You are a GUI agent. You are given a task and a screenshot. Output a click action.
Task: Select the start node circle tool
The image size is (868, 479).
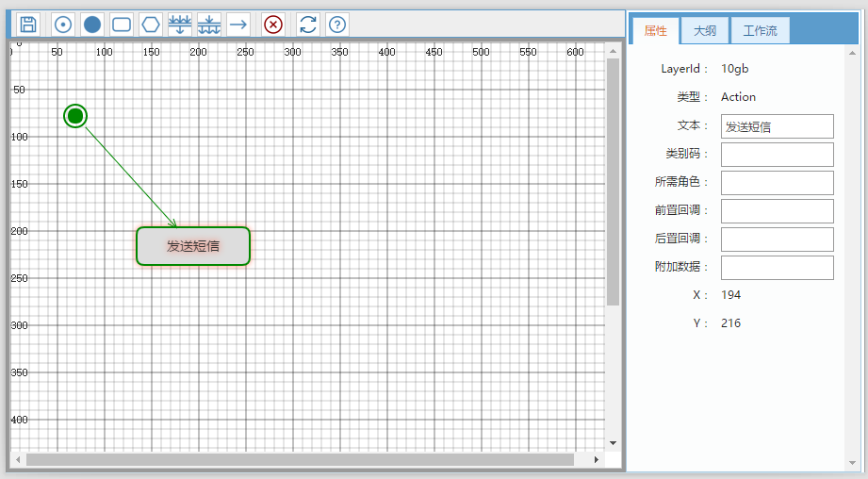(x=62, y=25)
